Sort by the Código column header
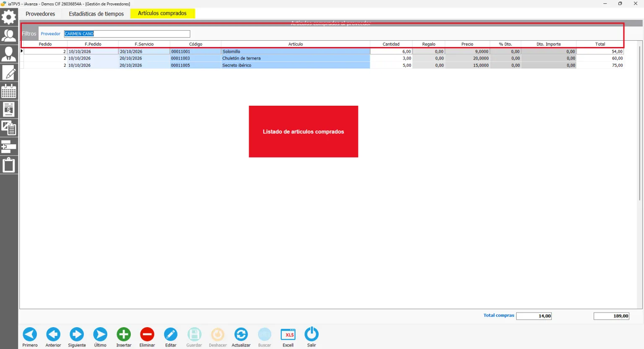 pyautogui.click(x=195, y=44)
